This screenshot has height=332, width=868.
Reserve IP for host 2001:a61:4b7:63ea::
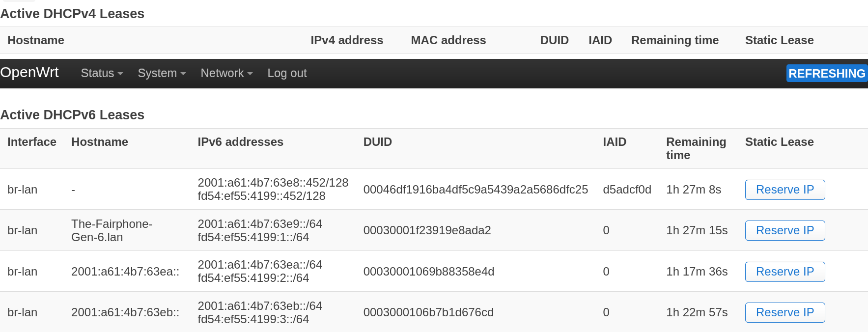[x=784, y=272]
